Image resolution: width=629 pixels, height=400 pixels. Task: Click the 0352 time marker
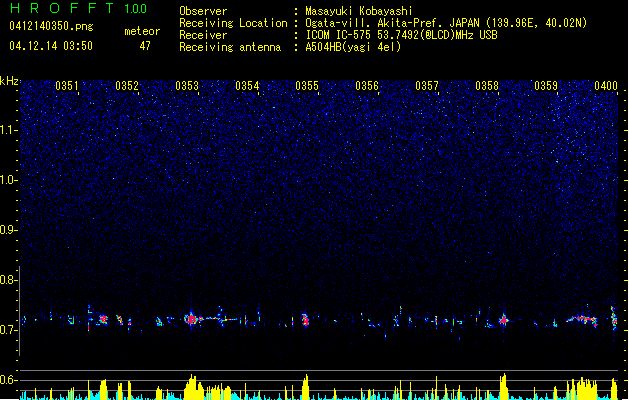127,86
